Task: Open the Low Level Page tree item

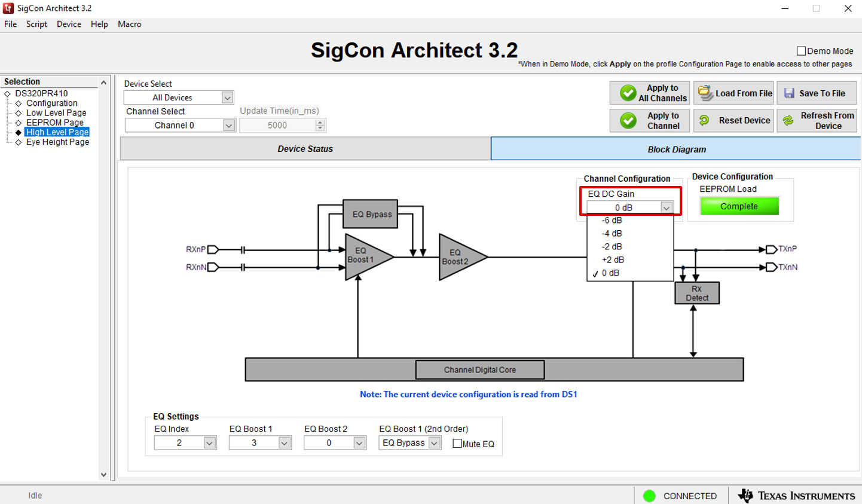Action: pos(56,113)
